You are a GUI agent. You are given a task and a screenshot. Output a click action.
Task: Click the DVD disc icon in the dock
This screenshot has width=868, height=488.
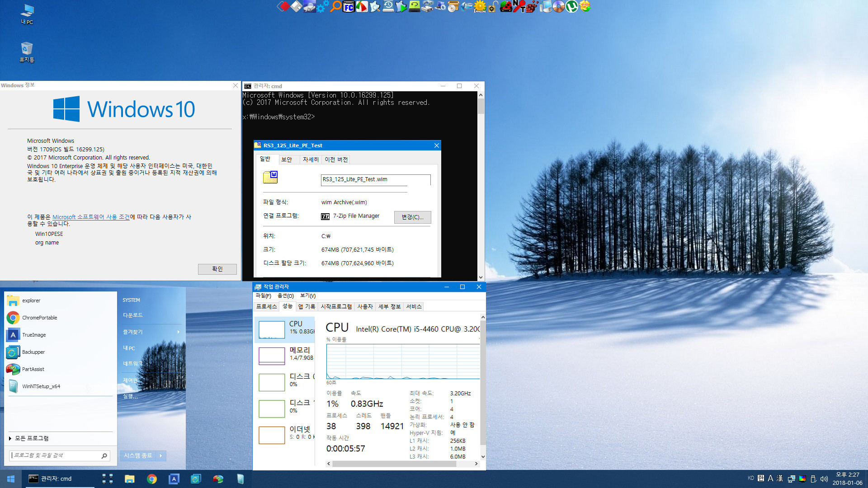click(x=559, y=7)
